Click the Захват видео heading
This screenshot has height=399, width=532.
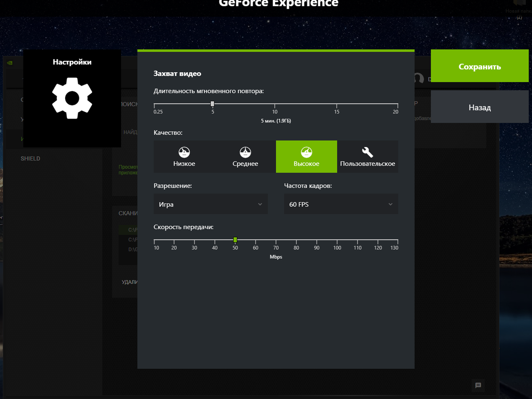click(x=177, y=74)
